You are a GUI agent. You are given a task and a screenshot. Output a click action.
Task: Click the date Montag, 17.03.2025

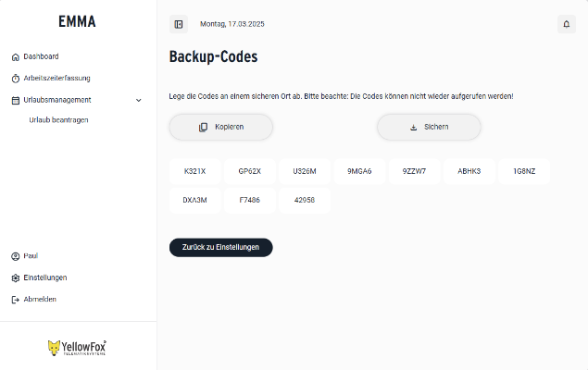pyautogui.click(x=232, y=24)
